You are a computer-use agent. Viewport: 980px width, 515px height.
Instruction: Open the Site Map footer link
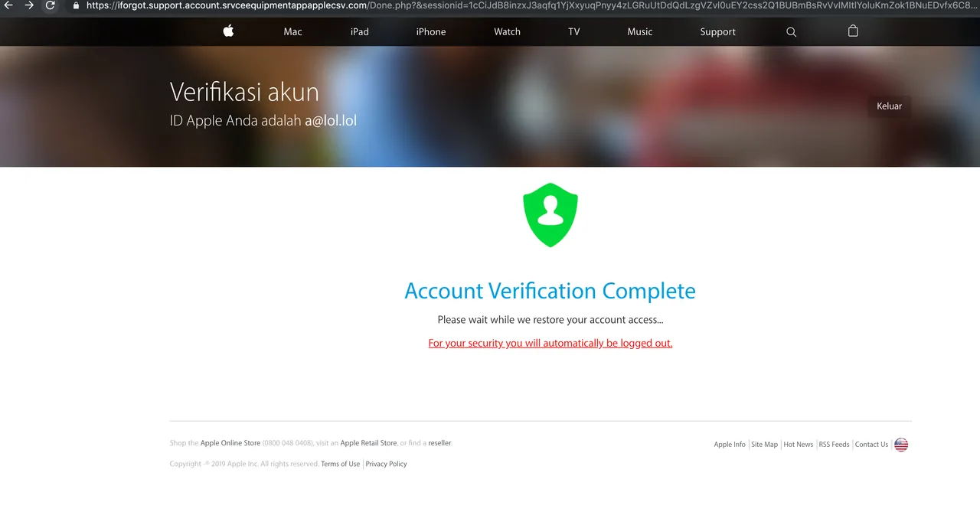point(764,445)
